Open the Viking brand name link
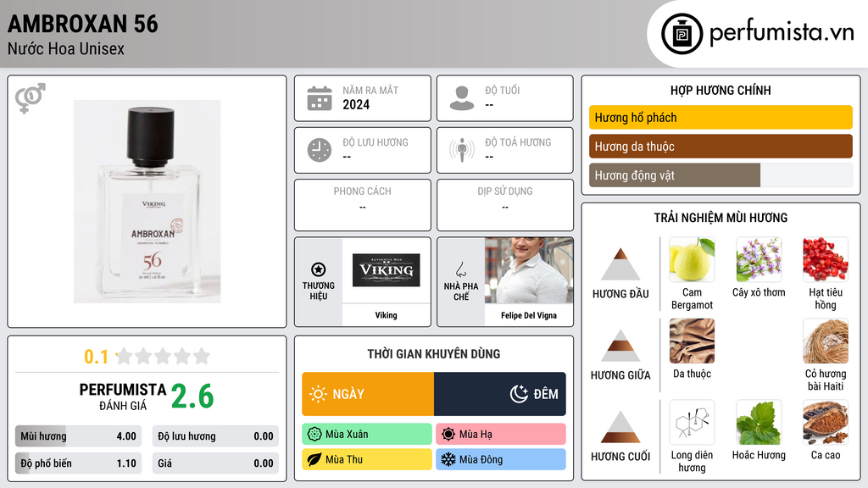Screen dimensions: 868x488 click(x=386, y=315)
